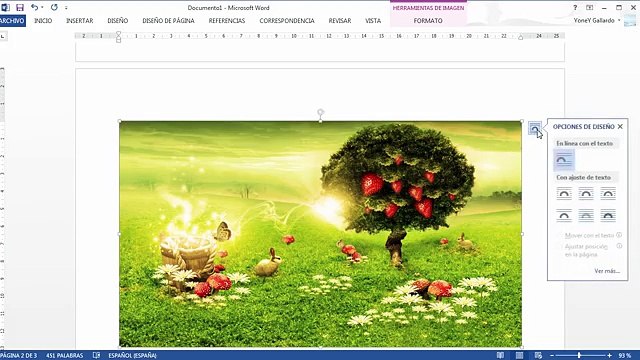640x360 pixels.
Task: Save the document with the floppy icon
Action: pos(20,7)
